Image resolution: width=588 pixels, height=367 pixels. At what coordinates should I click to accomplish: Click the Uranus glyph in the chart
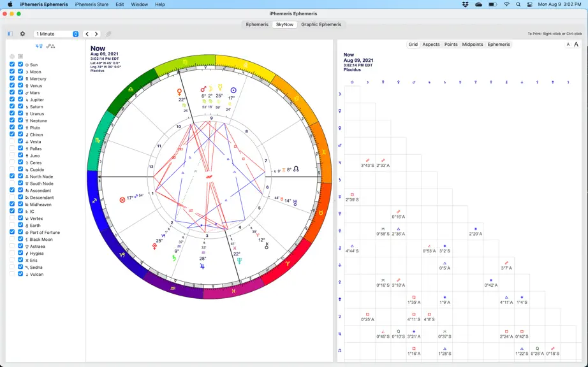click(295, 203)
